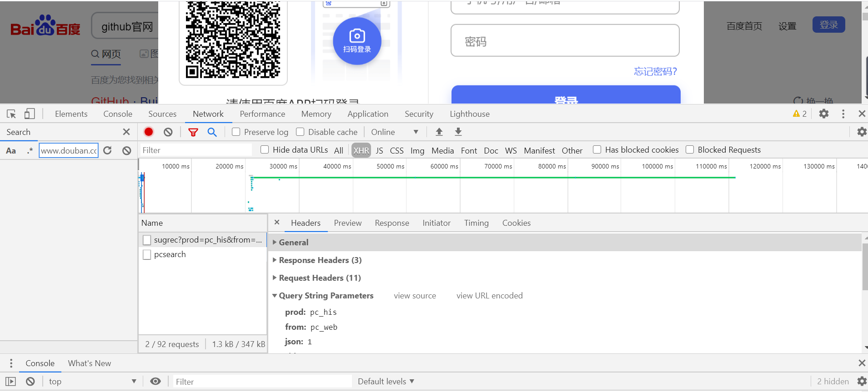Viewport: 868px width, 392px height.
Task: Open the console drawer menu dots
Action: click(x=11, y=363)
